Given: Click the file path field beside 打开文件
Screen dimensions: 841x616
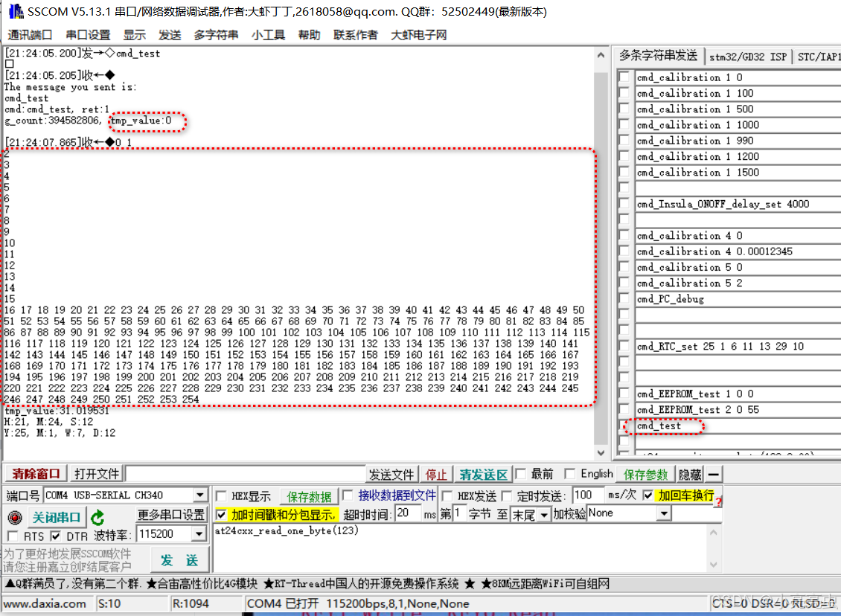Looking at the screenshot, I should (245, 474).
